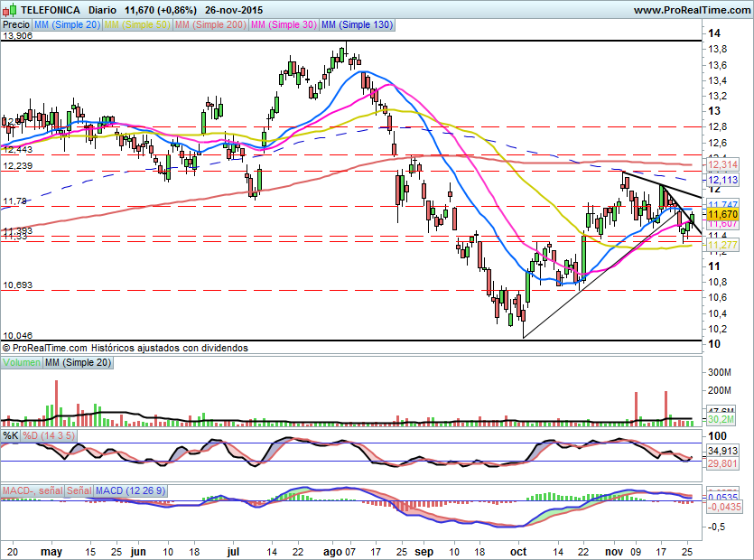
Task: Click the 12,443 horizontal level label
Action: pos(18,150)
